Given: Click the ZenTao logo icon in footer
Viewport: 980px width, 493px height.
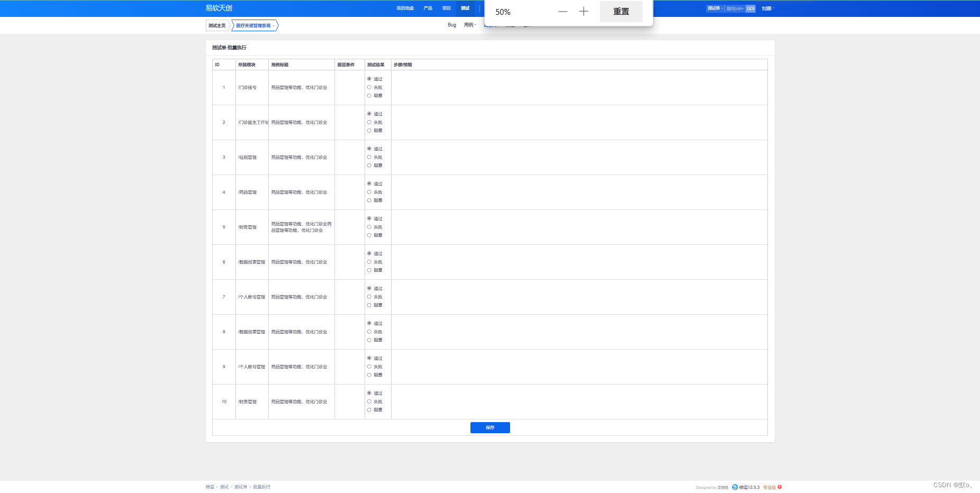Looking at the screenshot, I should 734,487.
